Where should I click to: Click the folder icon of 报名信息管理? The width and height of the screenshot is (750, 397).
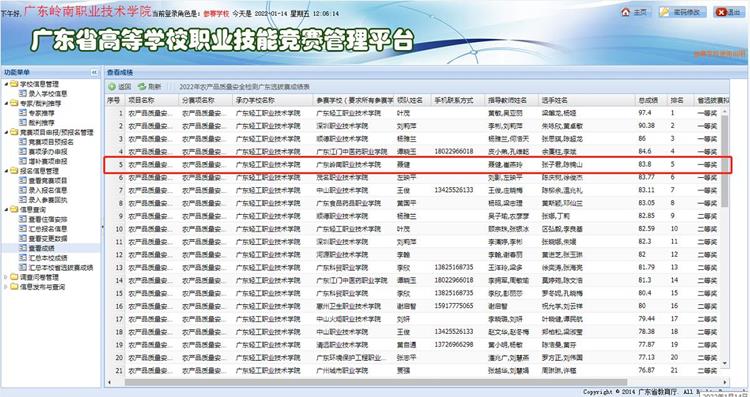click(x=14, y=171)
